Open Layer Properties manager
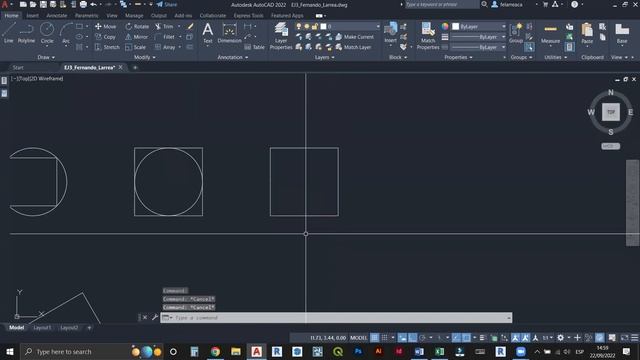The height and width of the screenshot is (360, 640). click(281, 36)
